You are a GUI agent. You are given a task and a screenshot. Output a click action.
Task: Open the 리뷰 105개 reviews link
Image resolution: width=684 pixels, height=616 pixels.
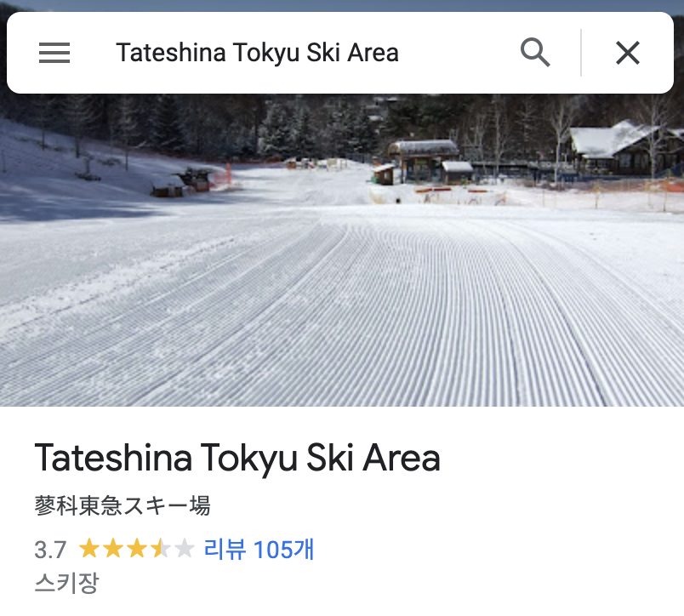pyautogui.click(x=259, y=550)
